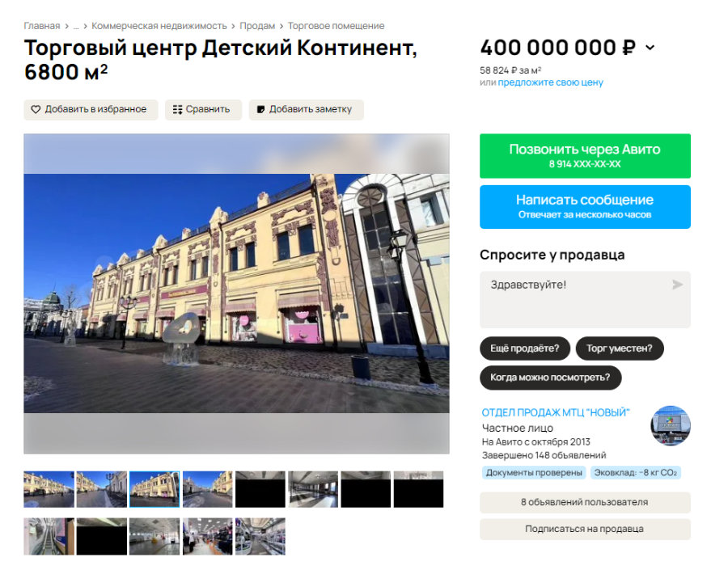Select the Ещё продаёте? quick question chip
The height and width of the screenshot is (587, 728).
[x=524, y=348]
